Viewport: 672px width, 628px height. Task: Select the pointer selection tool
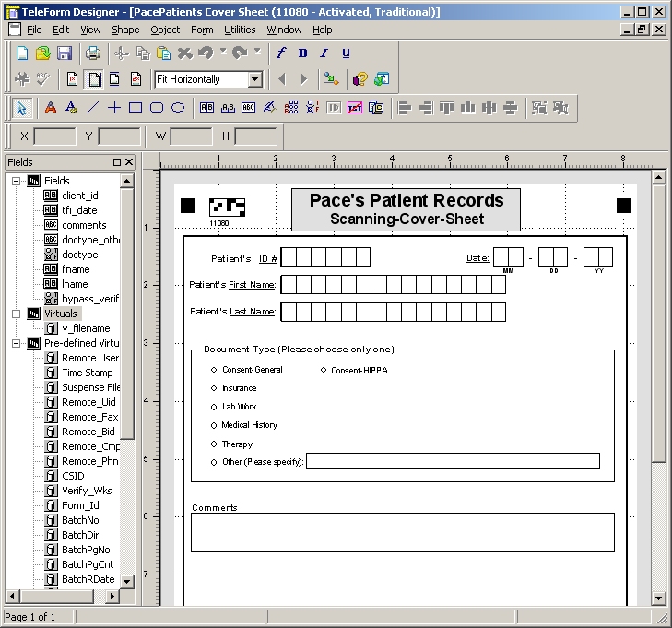(x=21, y=108)
